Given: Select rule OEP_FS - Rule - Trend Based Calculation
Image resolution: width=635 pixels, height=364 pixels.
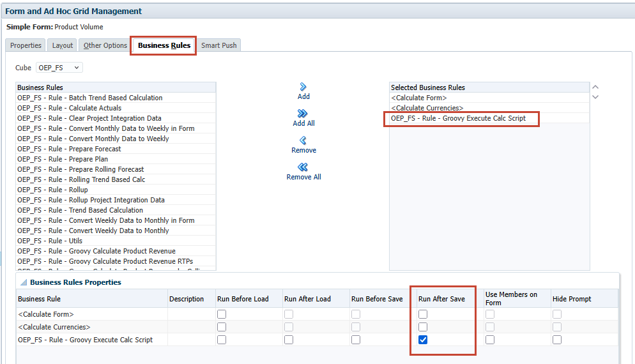Looking at the screenshot, I should (x=116, y=210).
